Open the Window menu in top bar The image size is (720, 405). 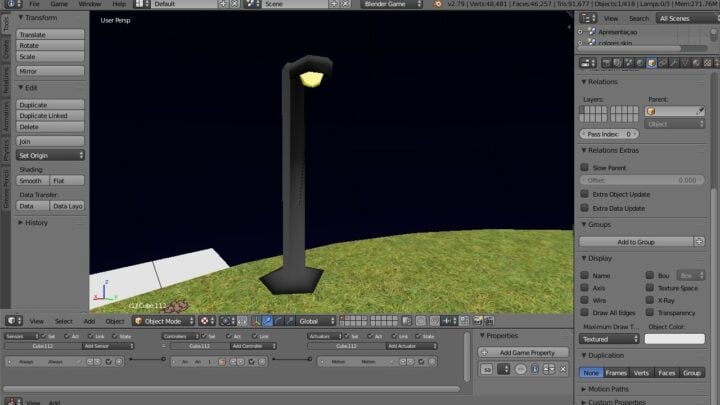[x=89, y=4]
